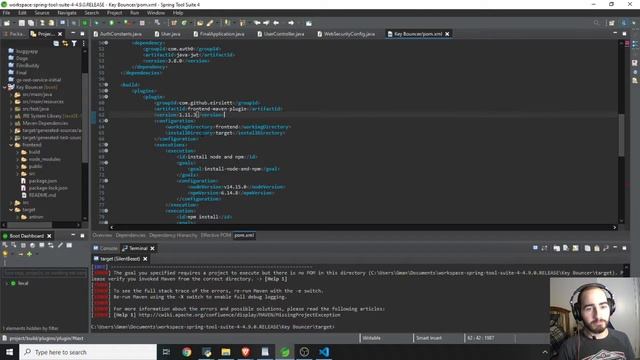
Task: Switch to the AuthConstants.java editor tab
Action: click(x=118, y=34)
